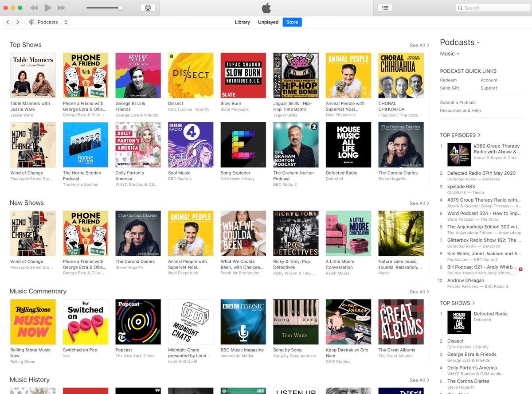Open Table Manners with Jessie Ware artwork
This screenshot has height=394, width=532.
33,75
